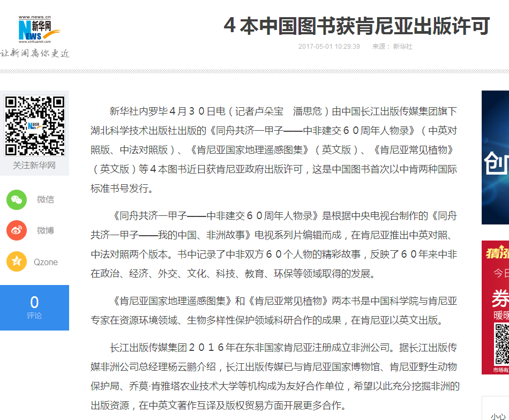
Task: Share article via the red Weibo icon
Action: (x=17, y=231)
